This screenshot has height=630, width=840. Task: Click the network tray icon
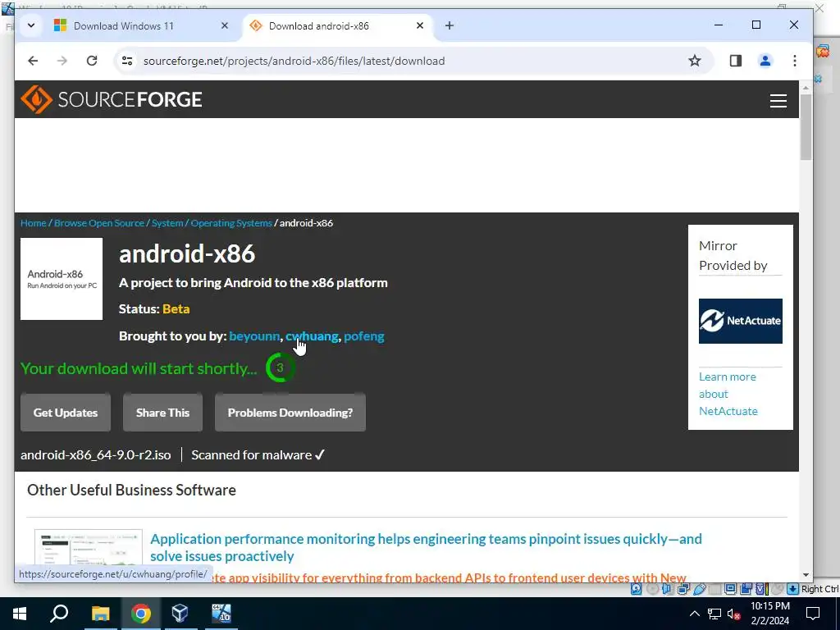(714, 614)
